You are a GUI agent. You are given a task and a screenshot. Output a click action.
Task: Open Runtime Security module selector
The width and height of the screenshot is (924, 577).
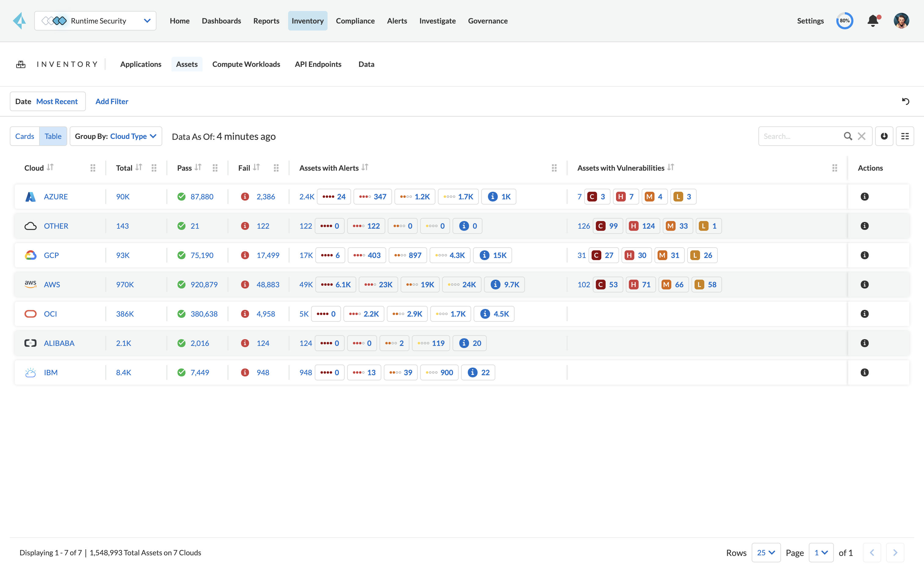coord(95,21)
